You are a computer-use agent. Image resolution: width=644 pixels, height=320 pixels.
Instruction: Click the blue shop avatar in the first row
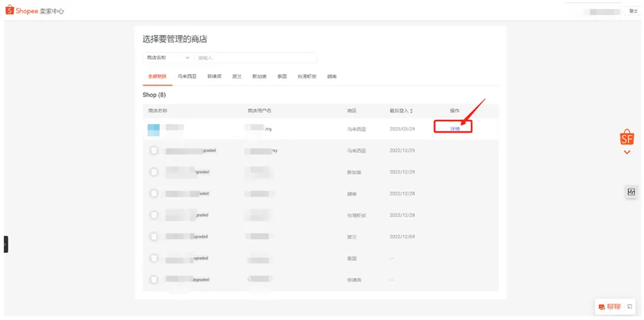(x=153, y=130)
